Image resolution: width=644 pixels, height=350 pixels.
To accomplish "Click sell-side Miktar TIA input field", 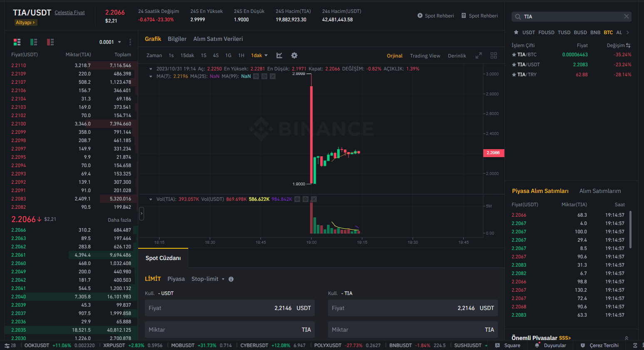I will 413,330.
